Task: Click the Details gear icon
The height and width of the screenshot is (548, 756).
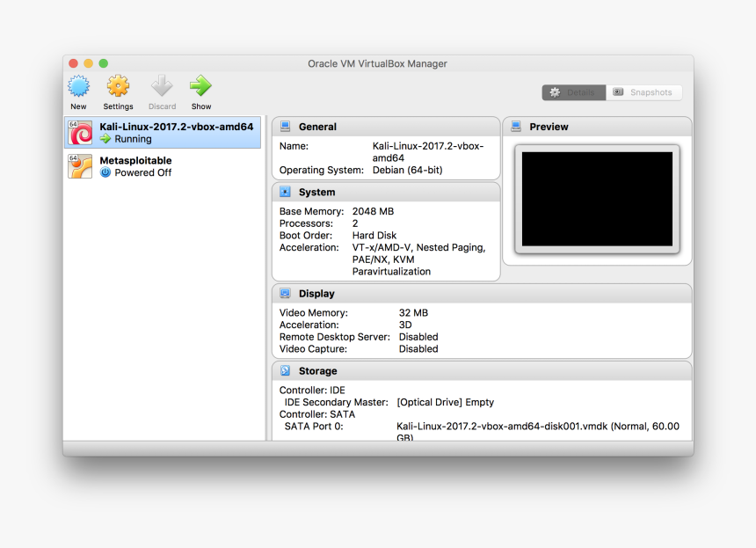Action: coord(555,92)
